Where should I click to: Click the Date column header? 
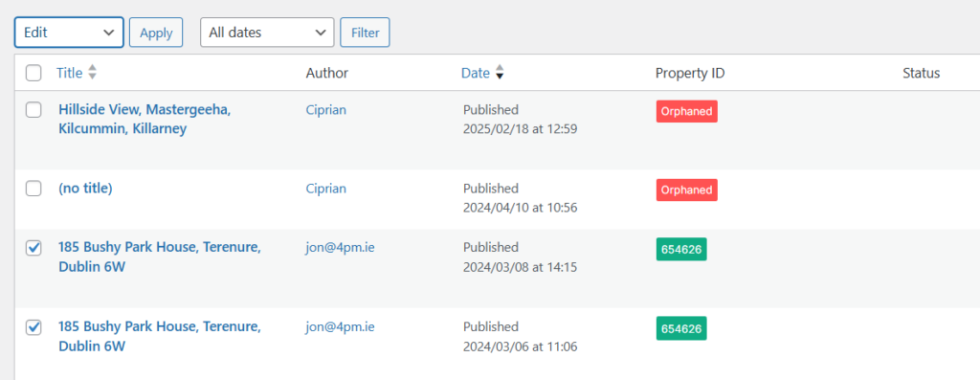(x=475, y=73)
